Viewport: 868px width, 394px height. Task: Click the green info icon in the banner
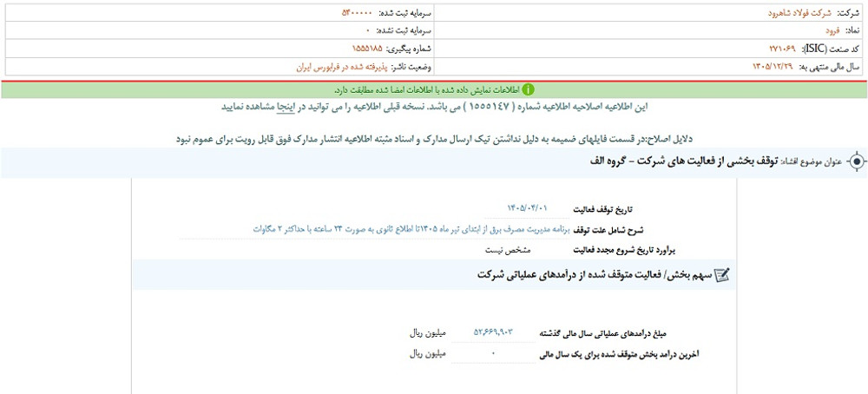coord(529,89)
